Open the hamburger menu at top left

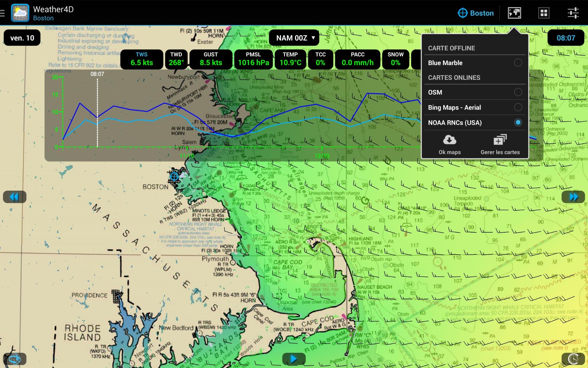click(x=2, y=13)
